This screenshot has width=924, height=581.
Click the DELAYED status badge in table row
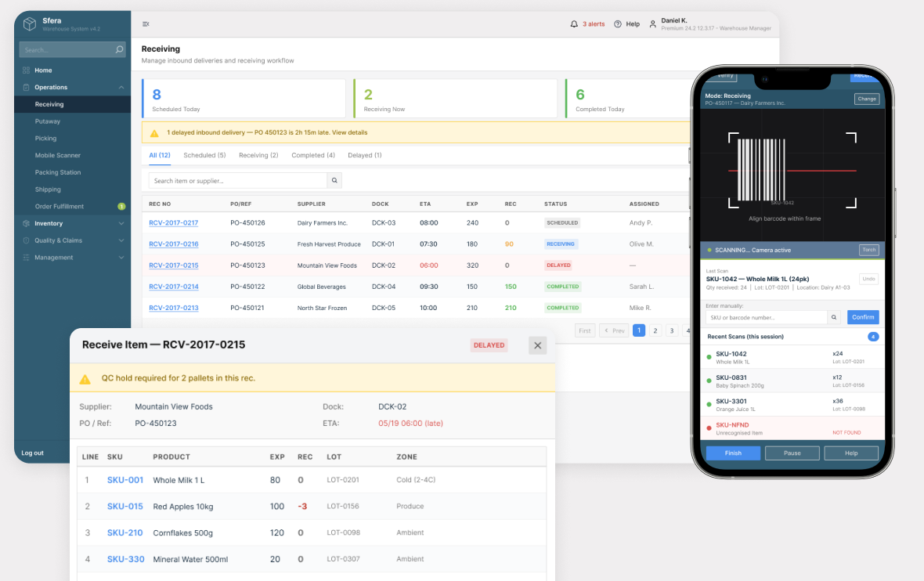[558, 265]
